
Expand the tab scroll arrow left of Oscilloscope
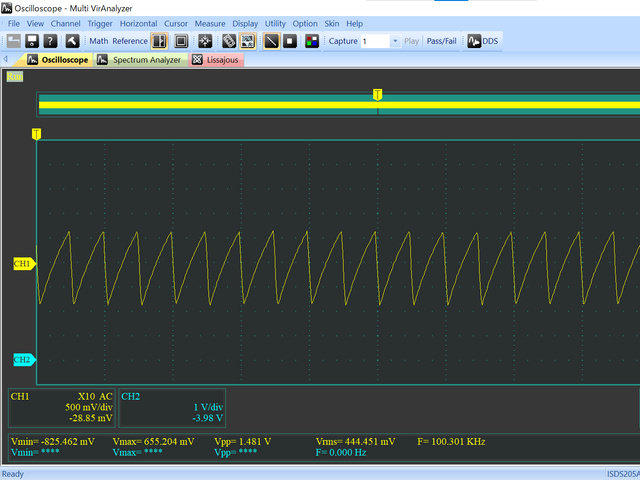click(x=8, y=60)
